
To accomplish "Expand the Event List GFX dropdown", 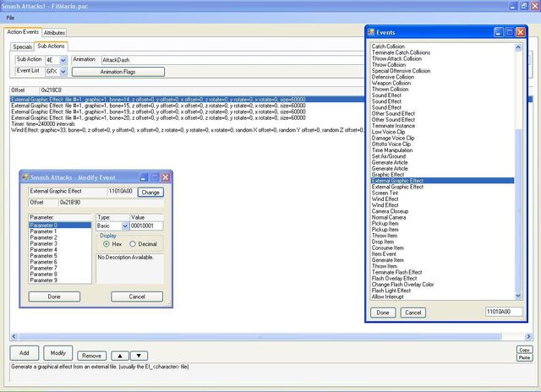I will (63, 71).
